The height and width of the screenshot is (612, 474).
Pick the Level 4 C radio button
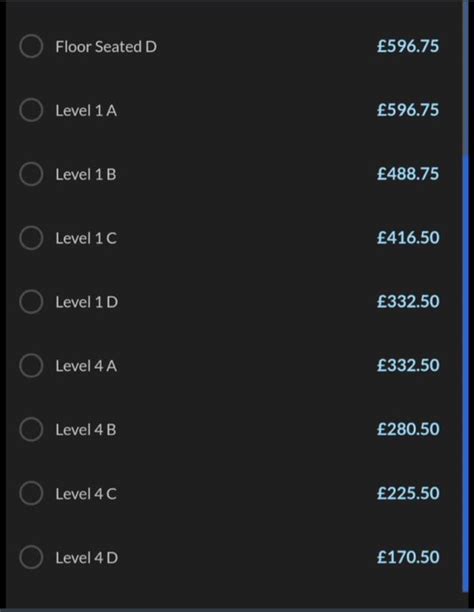[31, 493]
